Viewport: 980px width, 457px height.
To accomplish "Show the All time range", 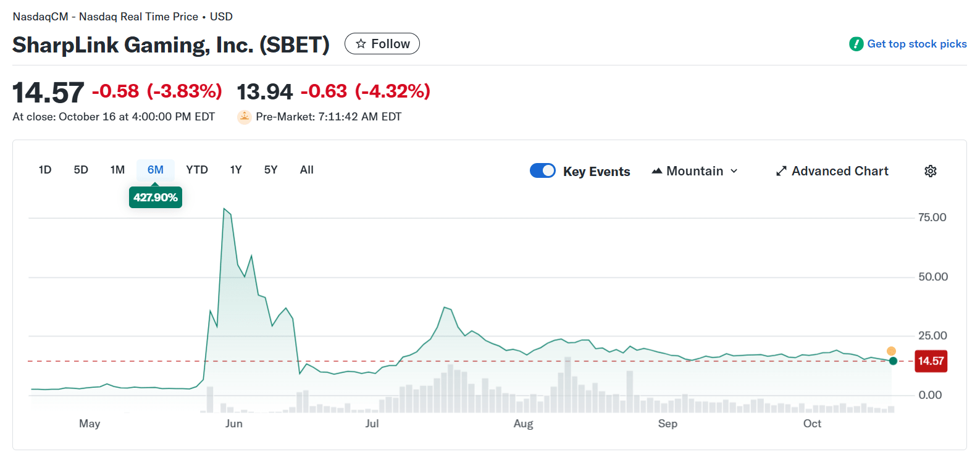I will pyautogui.click(x=307, y=170).
